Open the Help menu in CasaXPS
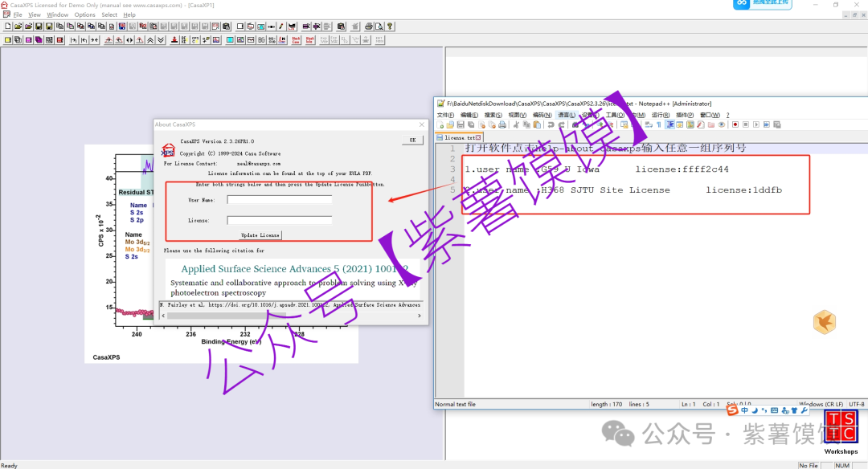Viewport: 868px width, 469px height. tap(129, 14)
